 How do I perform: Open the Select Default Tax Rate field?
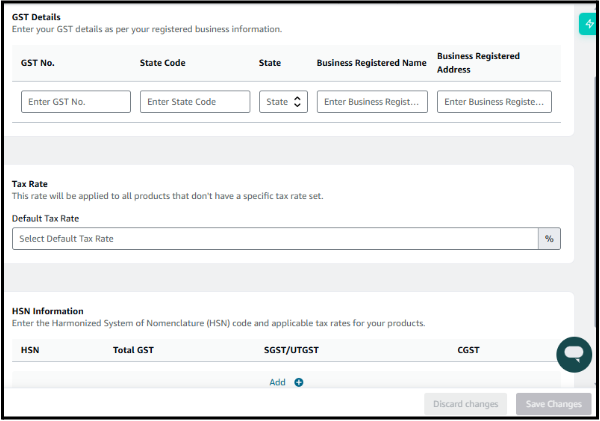coord(275,239)
